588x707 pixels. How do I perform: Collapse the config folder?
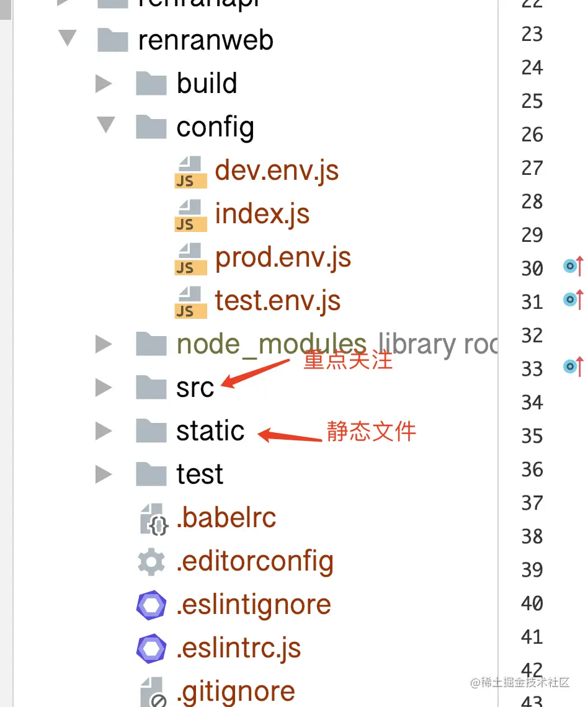(x=105, y=126)
